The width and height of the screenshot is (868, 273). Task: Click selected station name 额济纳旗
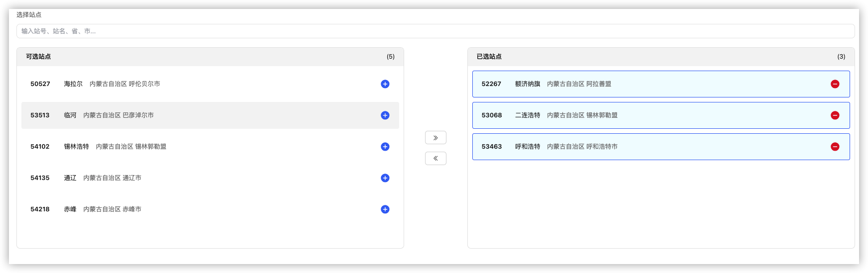click(528, 84)
